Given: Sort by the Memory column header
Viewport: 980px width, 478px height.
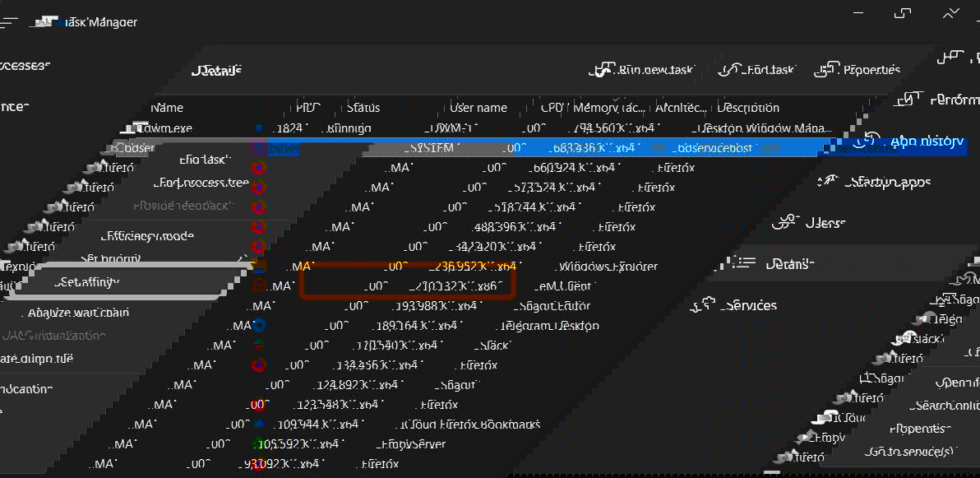Looking at the screenshot, I should [608, 108].
